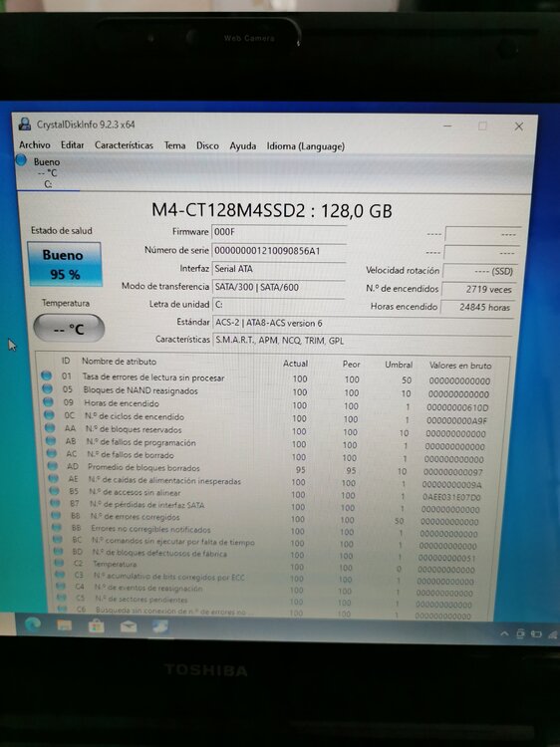The width and height of the screenshot is (560, 747).
Task: Open the Tema menu
Action: 175,145
